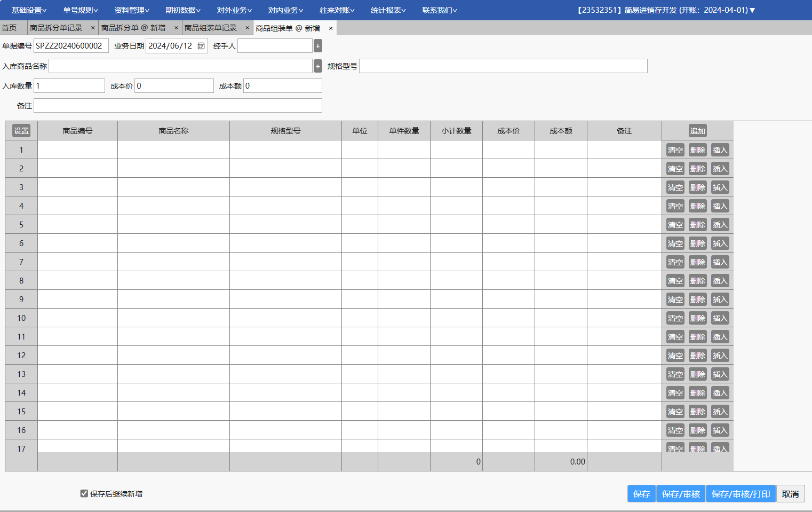
Task: Expand 往来对账 menu
Action: tap(337, 10)
